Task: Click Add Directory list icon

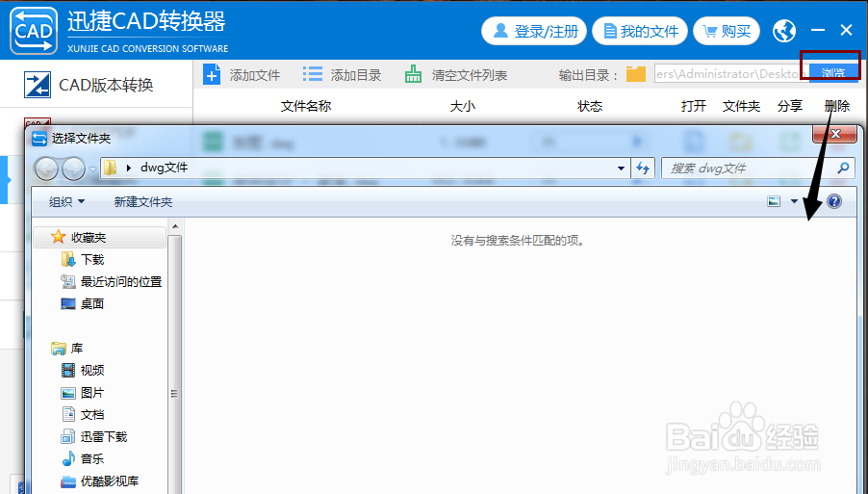Action: (x=343, y=75)
